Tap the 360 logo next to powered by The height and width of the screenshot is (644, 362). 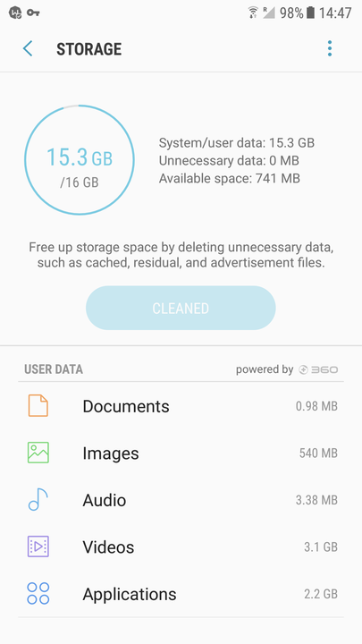pos(318,369)
